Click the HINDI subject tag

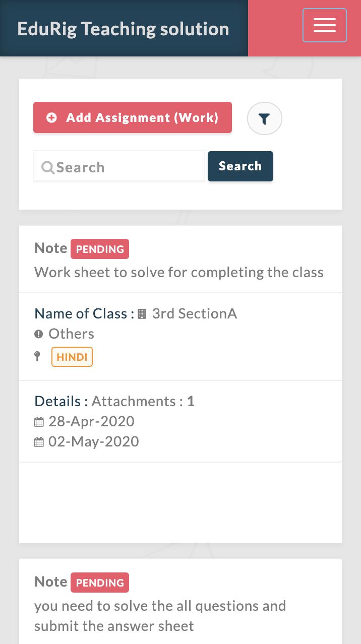[72, 357]
